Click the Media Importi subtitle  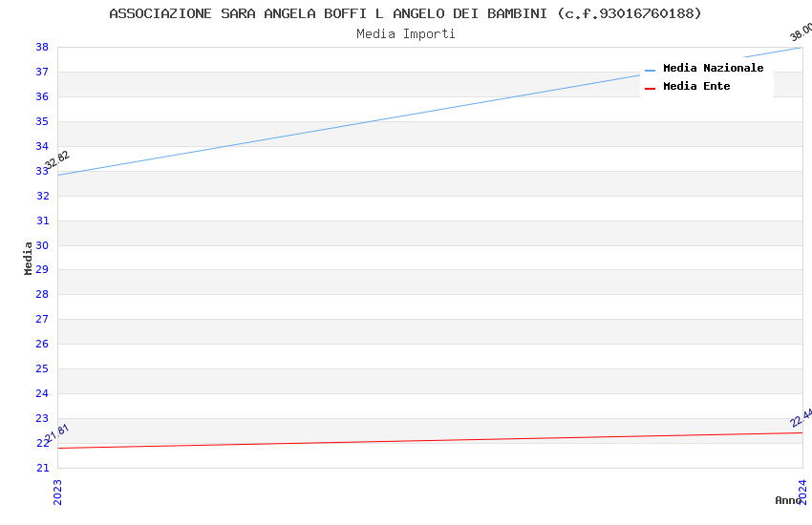[405, 34]
